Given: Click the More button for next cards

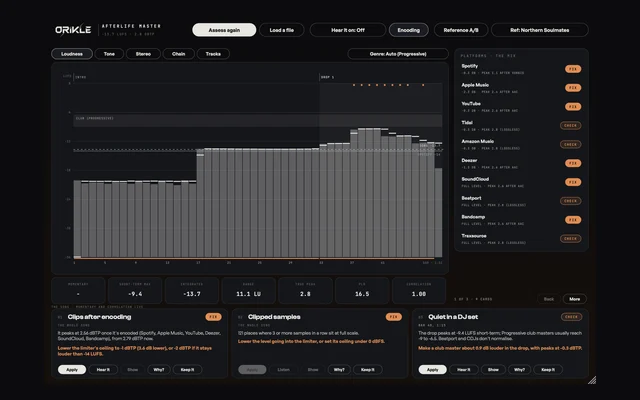Looking at the screenshot, I should (x=575, y=299).
